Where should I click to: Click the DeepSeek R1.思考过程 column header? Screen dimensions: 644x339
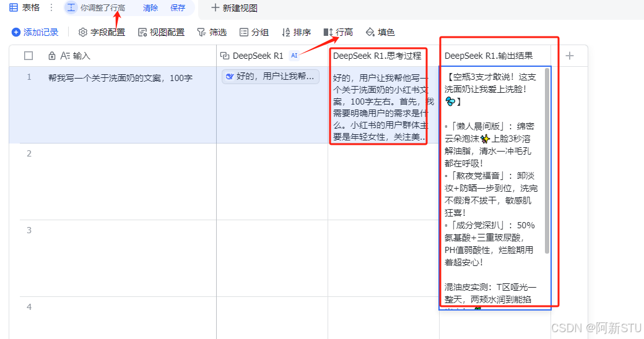(x=383, y=56)
